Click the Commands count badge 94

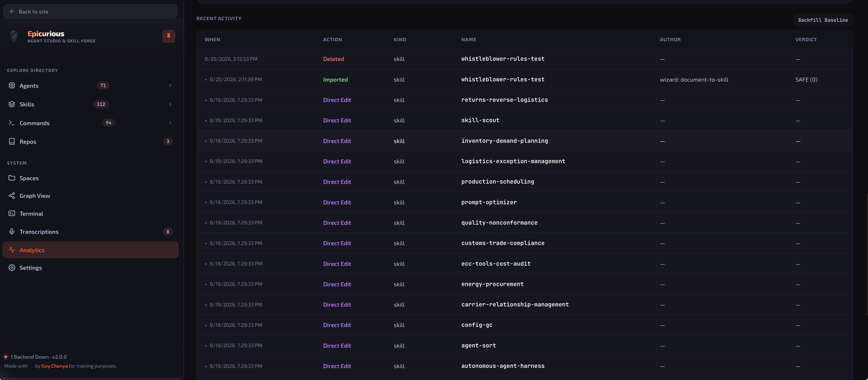pyautogui.click(x=108, y=123)
